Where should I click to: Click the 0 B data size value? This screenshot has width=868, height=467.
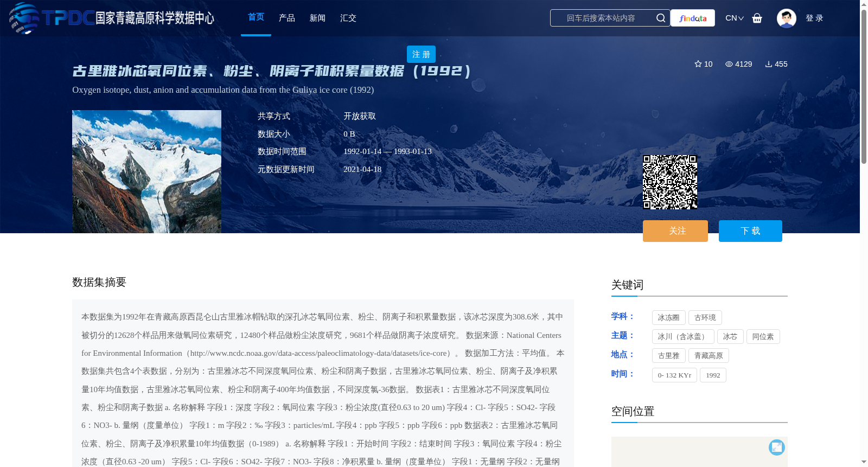tap(349, 134)
